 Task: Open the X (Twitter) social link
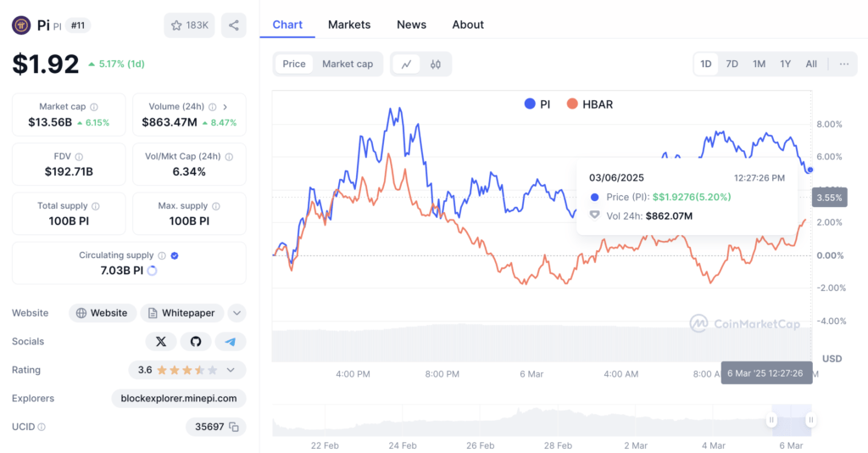pos(161,342)
